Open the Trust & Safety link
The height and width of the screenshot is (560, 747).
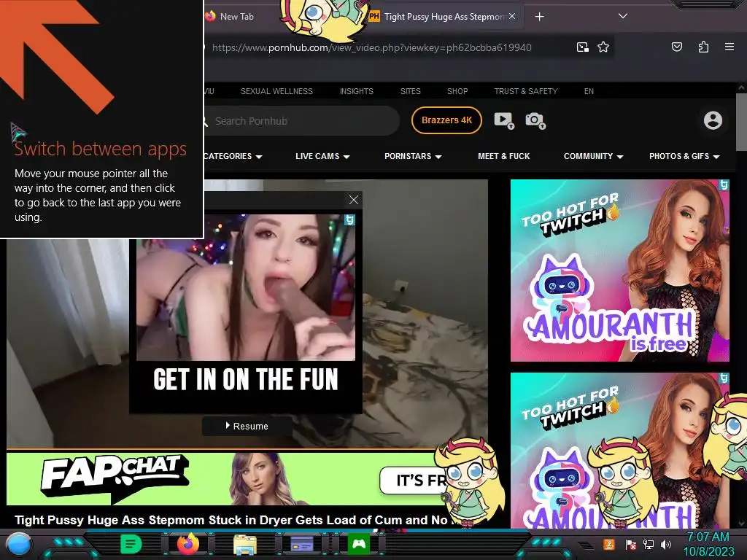(x=526, y=91)
